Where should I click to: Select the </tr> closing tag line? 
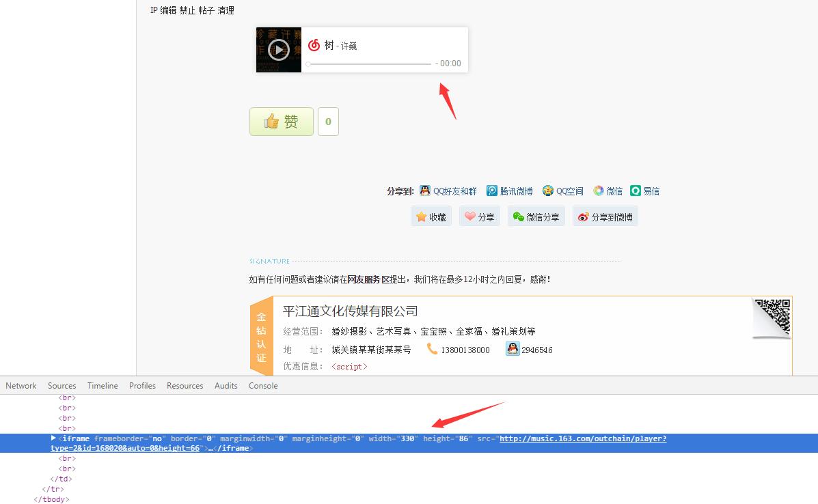53,490
